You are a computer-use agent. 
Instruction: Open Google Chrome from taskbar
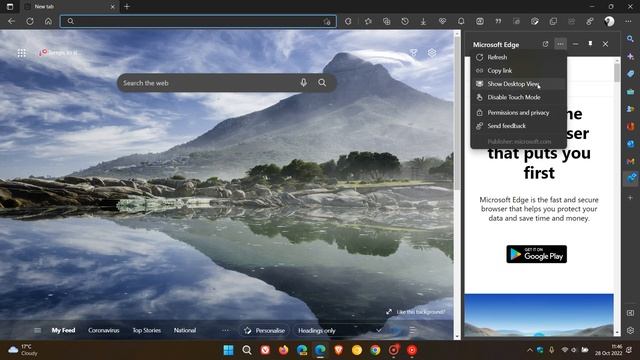click(x=375, y=350)
